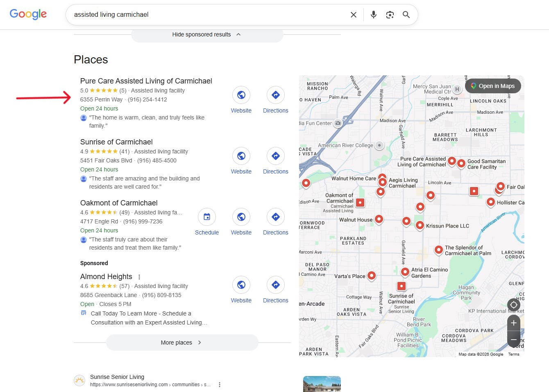This screenshot has width=549, height=392.
Task: Open Oakmont of Carmichael website icon
Action: [x=241, y=217]
